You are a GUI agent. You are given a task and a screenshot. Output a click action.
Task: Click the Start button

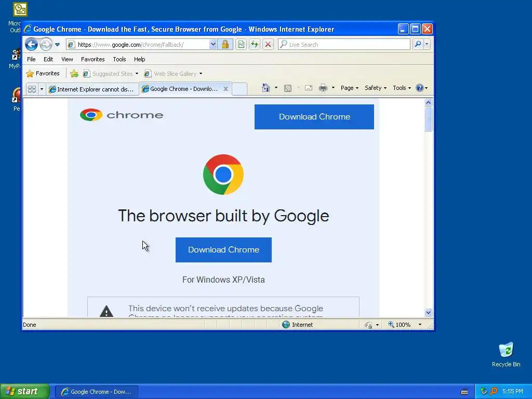[x=25, y=391]
